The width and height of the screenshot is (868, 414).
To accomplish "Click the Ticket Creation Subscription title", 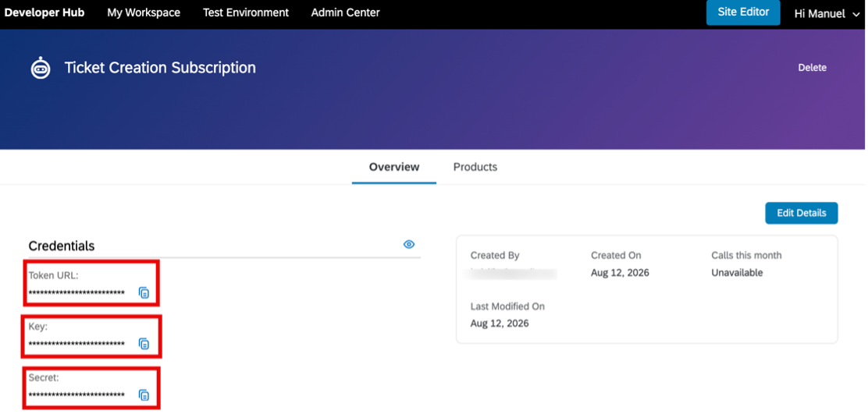I will pyautogui.click(x=160, y=67).
